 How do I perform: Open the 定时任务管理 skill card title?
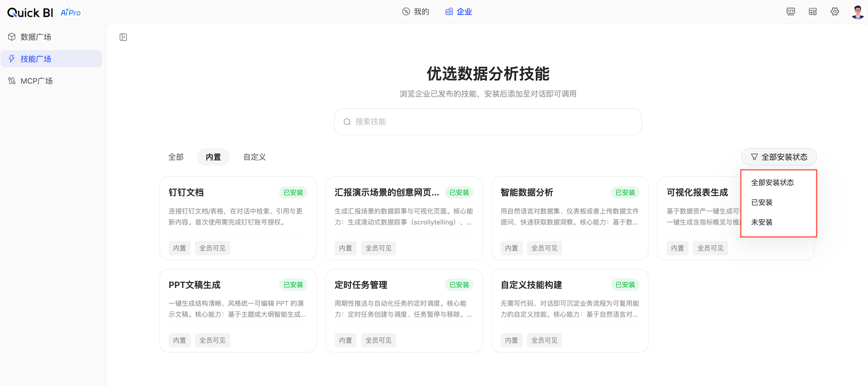pyautogui.click(x=361, y=285)
